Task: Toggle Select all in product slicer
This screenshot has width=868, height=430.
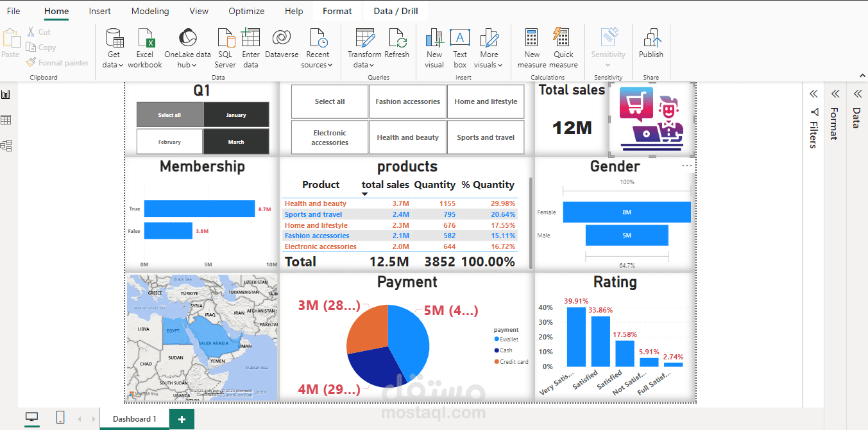Action: click(x=330, y=101)
